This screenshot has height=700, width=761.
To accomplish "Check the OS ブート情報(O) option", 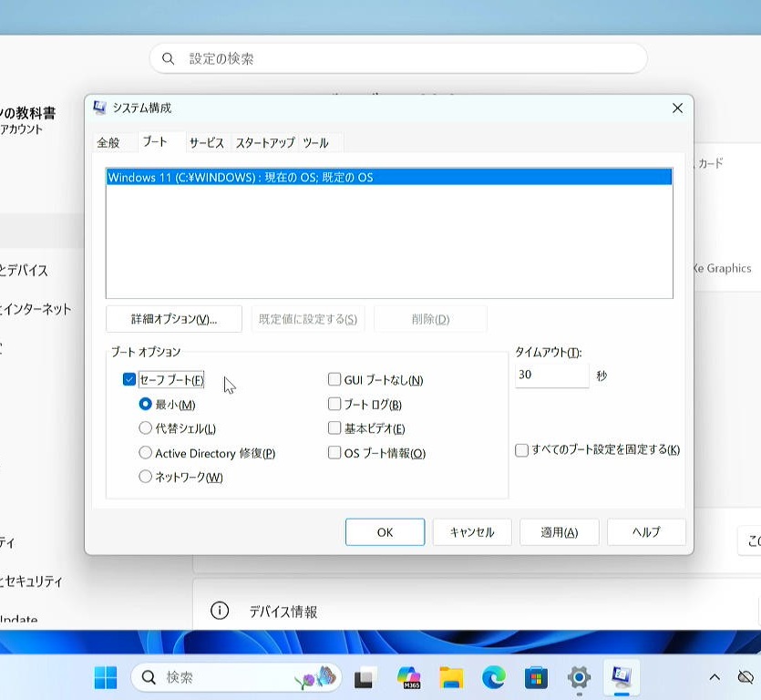I will pos(334,452).
